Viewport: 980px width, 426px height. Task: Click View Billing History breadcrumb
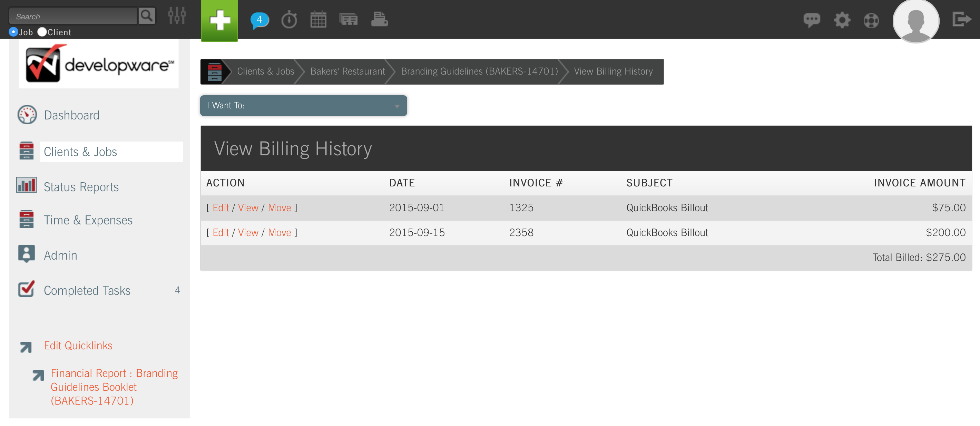tap(613, 71)
